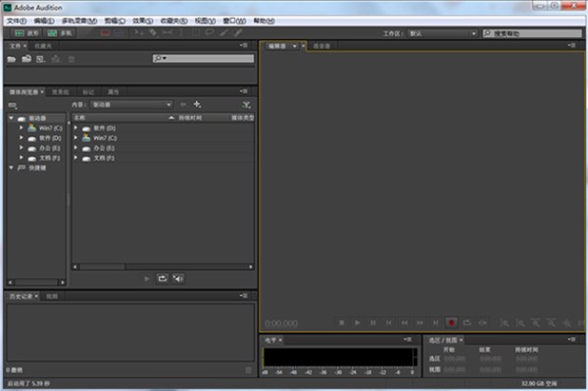Click the content list horizontal scrollbar
The width and height of the screenshot is (588, 391).
(x=163, y=267)
